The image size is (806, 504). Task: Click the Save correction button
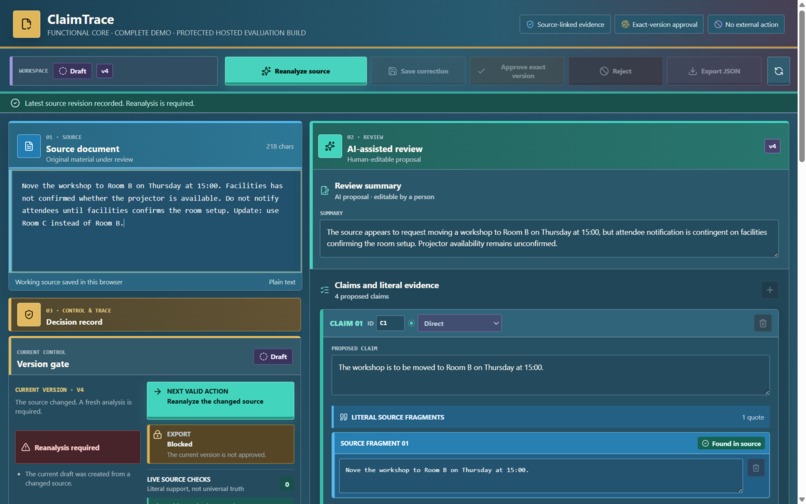click(x=418, y=71)
